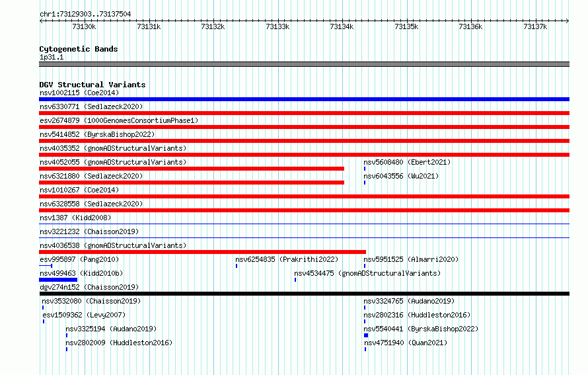Open nsv4052055 (gnomADStructuralVariants) label
The height and width of the screenshot is (375, 588).
(113, 162)
